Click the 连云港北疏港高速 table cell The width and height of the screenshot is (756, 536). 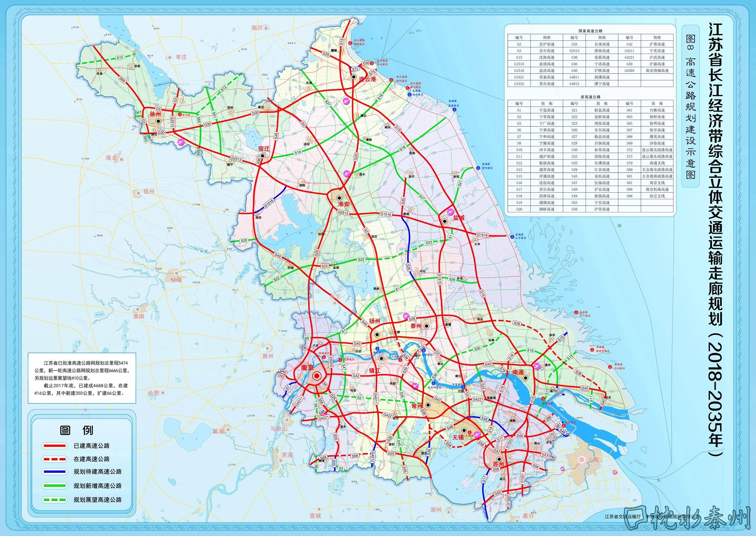657,150
